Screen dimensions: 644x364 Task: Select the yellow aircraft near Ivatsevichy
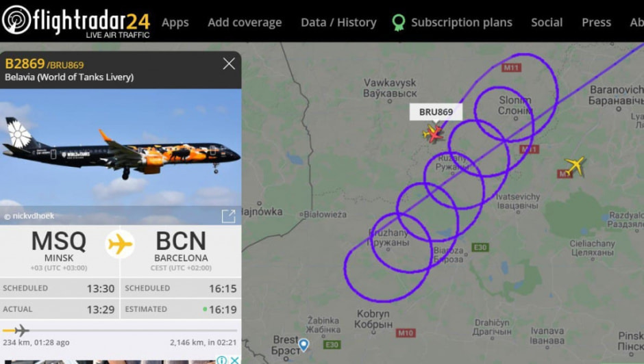point(575,166)
